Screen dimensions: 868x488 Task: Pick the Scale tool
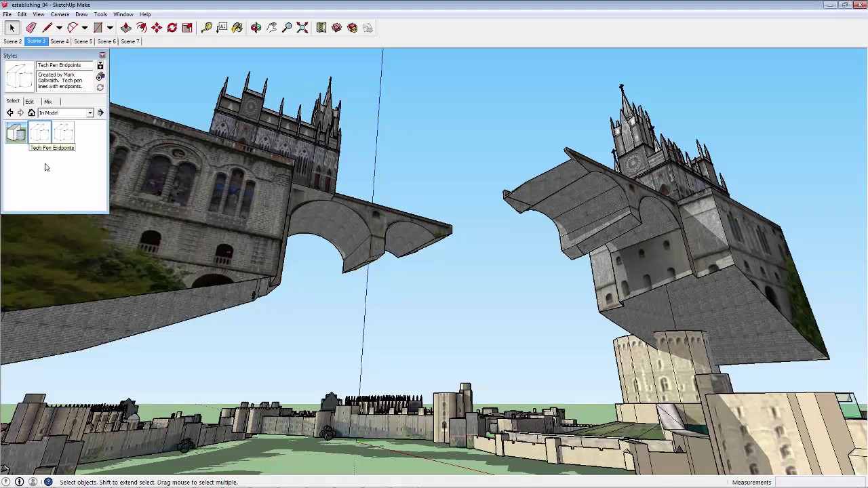pos(188,28)
